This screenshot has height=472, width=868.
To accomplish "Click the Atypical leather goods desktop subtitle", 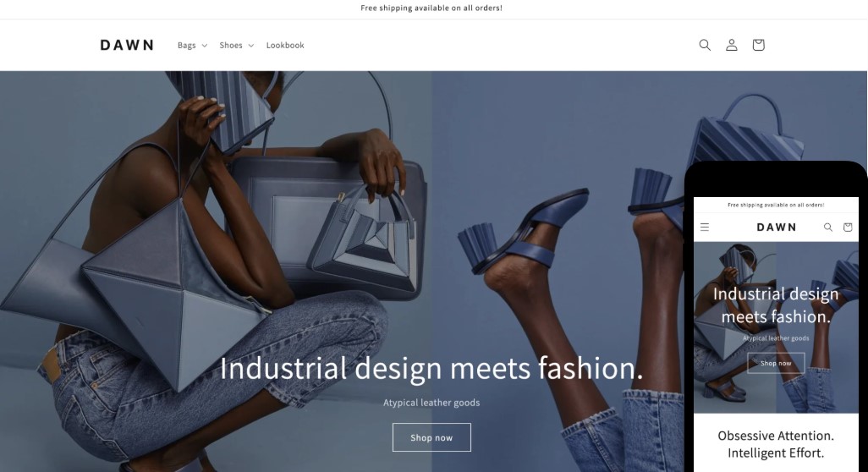I will pos(431,403).
